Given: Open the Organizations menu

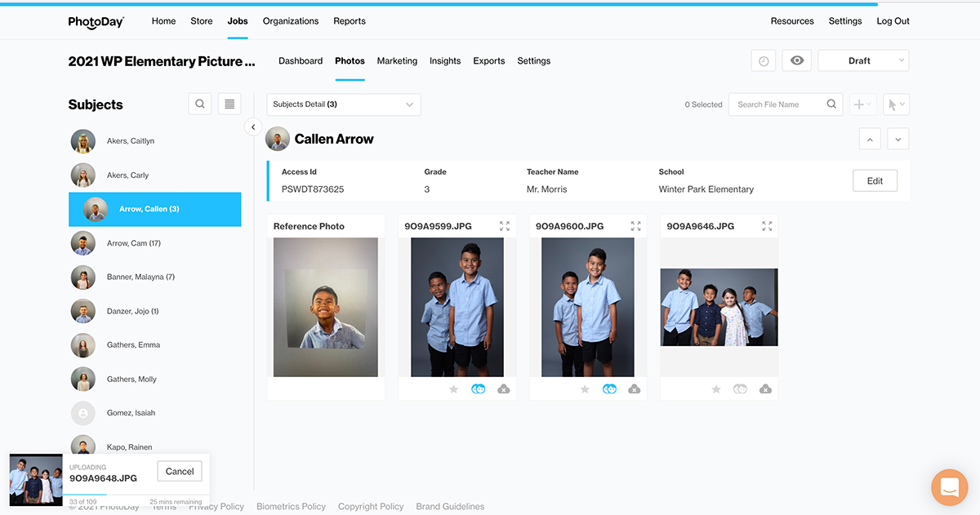Looking at the screenshot, I should coord(291,21).
